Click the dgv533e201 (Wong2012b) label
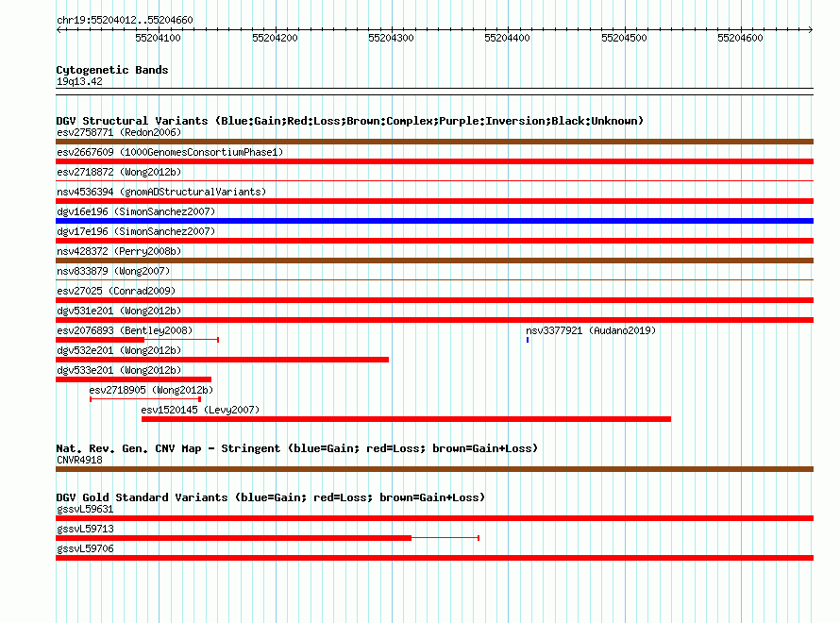Viewport: 840px width, 623px height. (x=119, y=370)
